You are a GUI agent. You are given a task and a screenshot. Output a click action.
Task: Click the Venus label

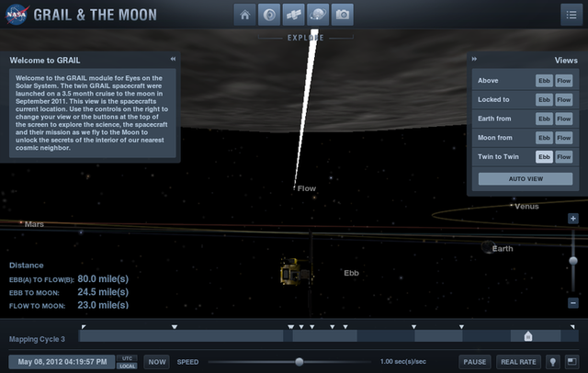pyautogui.click(x=526, y=207)
